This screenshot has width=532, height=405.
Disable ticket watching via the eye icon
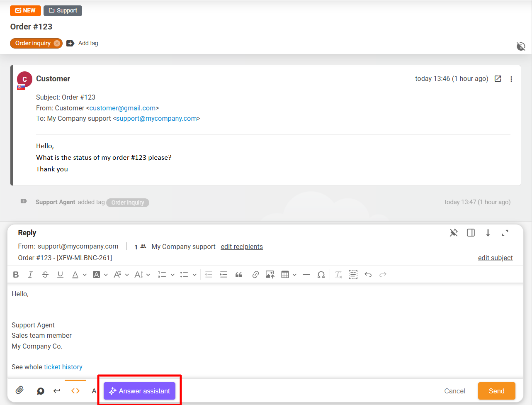click(x=521, y=46)
